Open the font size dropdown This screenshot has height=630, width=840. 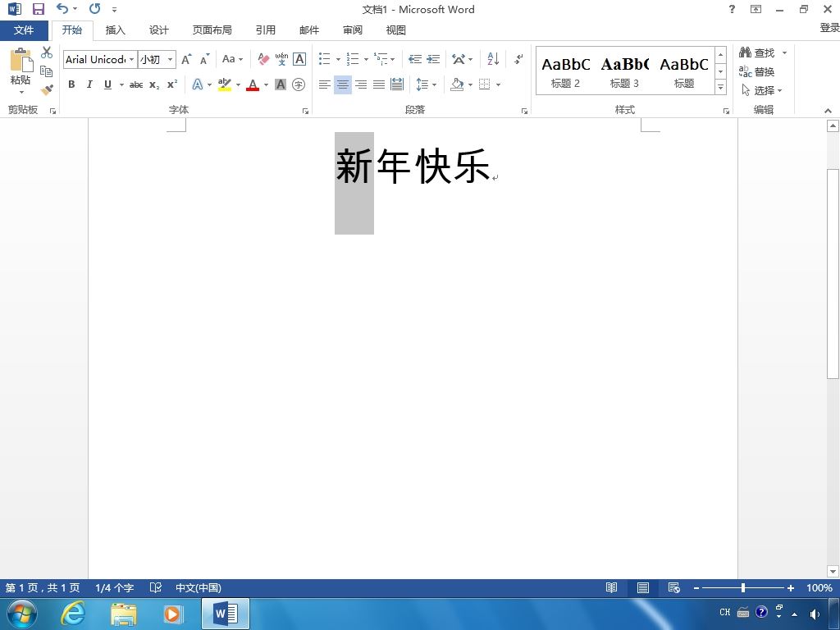170,59
